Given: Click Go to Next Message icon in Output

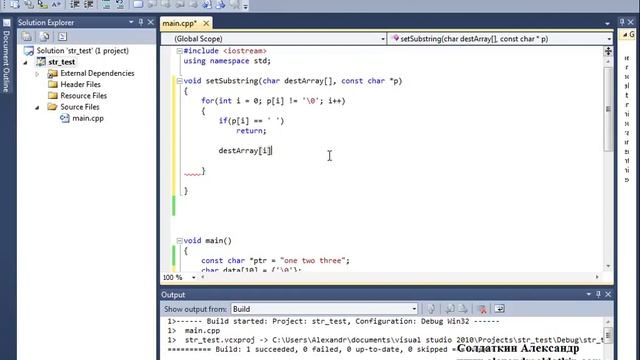Looking at the screenshot, I should coord(463,309).
